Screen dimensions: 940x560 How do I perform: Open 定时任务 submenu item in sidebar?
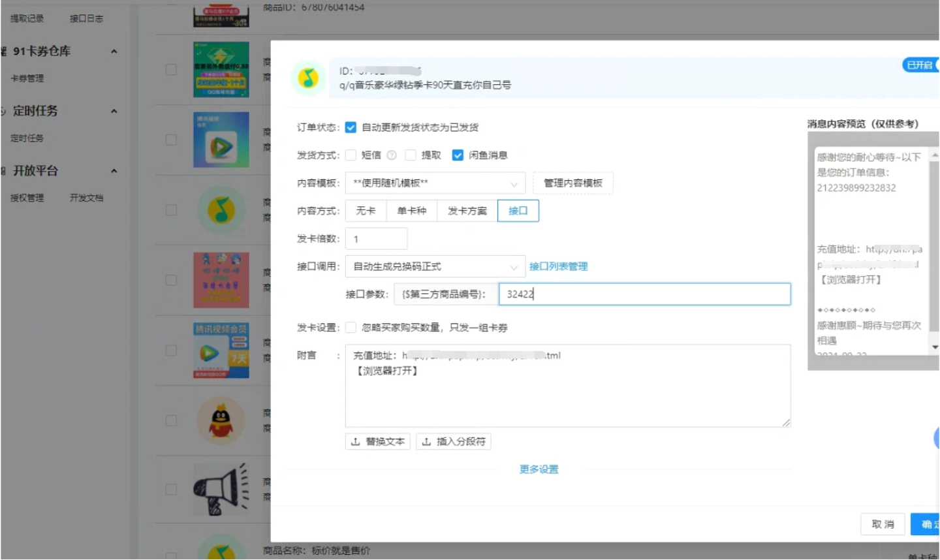pos(27,138)
